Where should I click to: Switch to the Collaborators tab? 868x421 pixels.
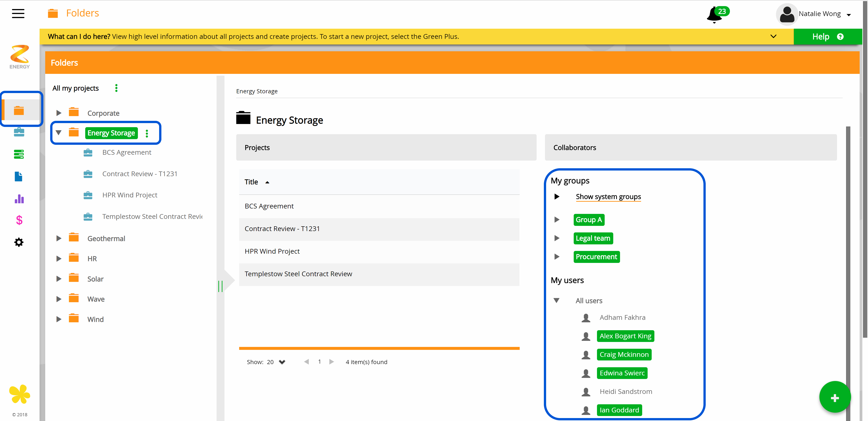pos(575,147)
